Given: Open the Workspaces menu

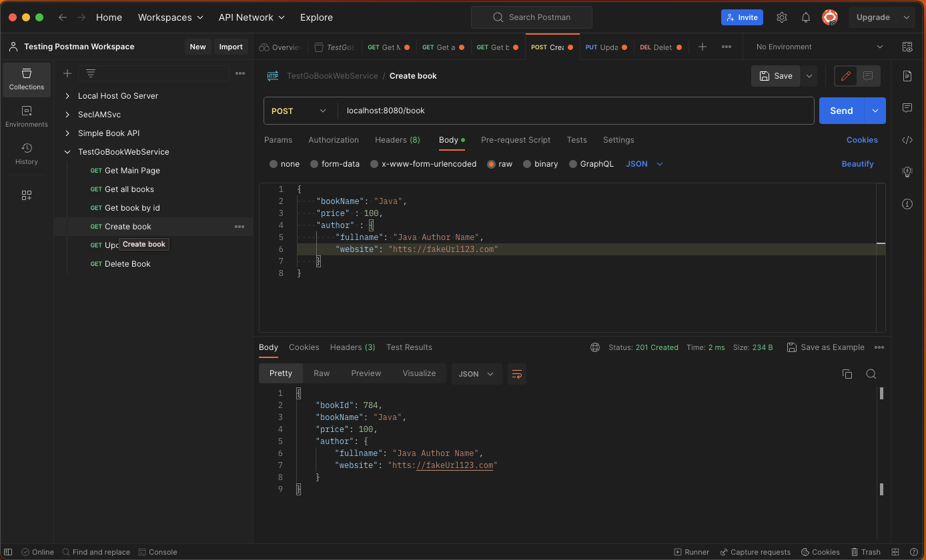Looking at the screenshot, I should (170, 17).
